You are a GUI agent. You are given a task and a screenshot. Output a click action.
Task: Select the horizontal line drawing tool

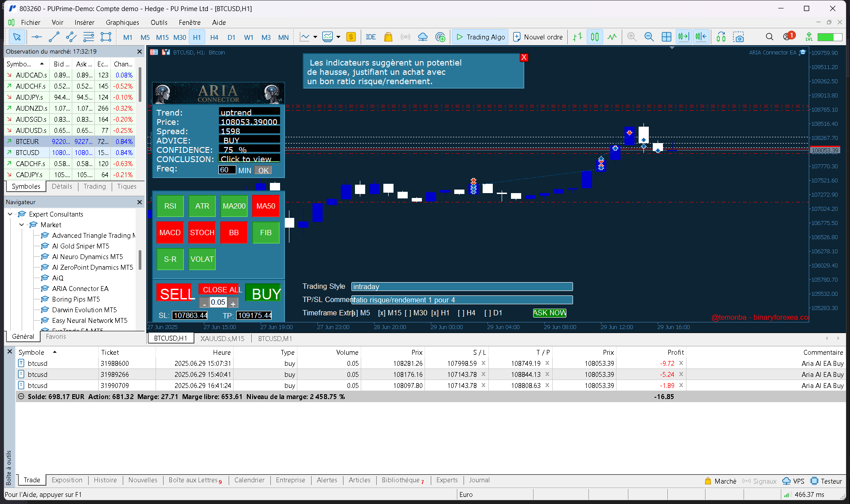coord(37,37)
